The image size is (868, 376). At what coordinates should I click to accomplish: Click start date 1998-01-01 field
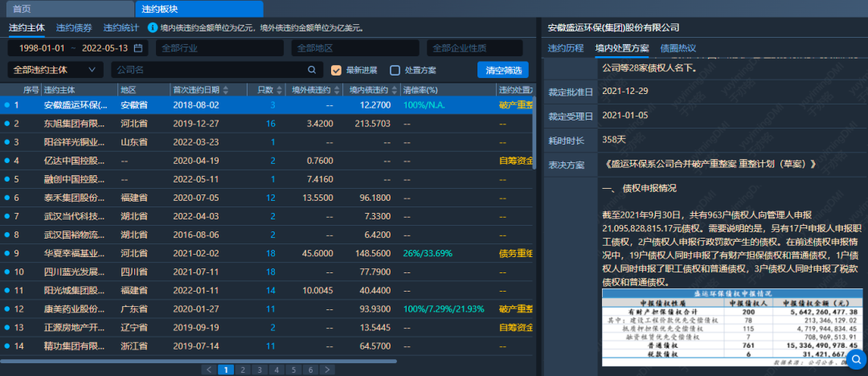tap(42, 48)
